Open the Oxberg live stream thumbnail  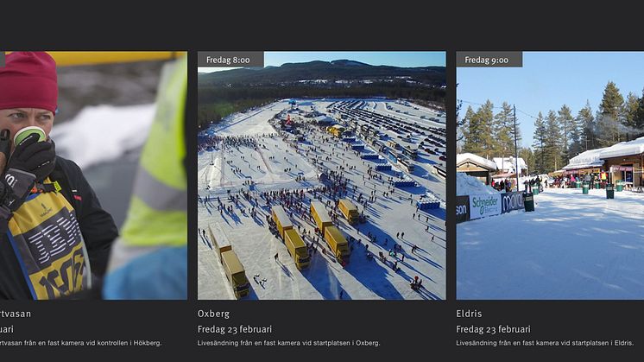322,175
